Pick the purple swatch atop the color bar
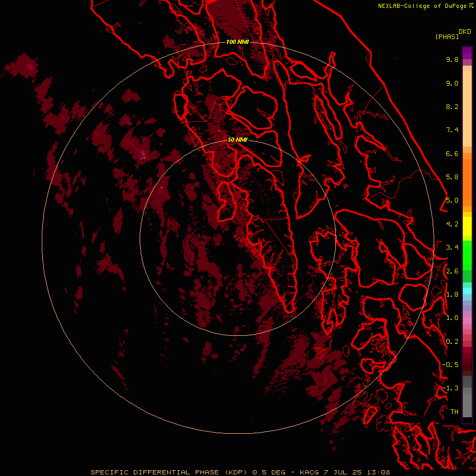 (467, 53)
